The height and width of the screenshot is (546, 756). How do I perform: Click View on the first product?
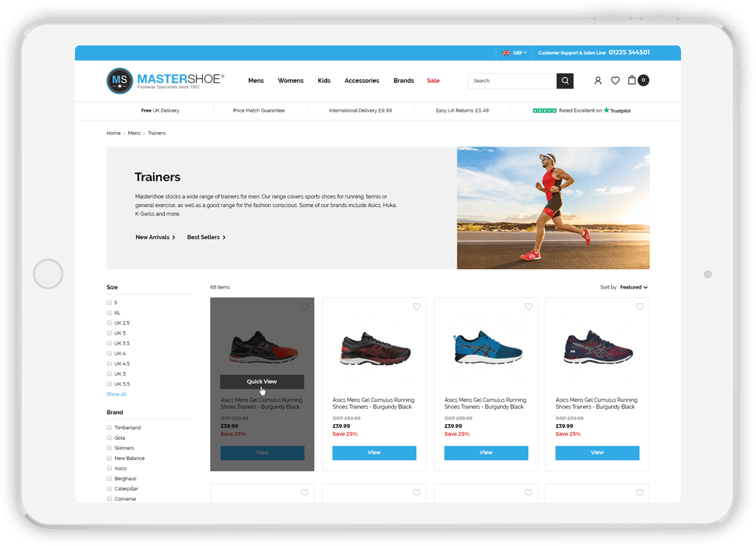[263, 452]
